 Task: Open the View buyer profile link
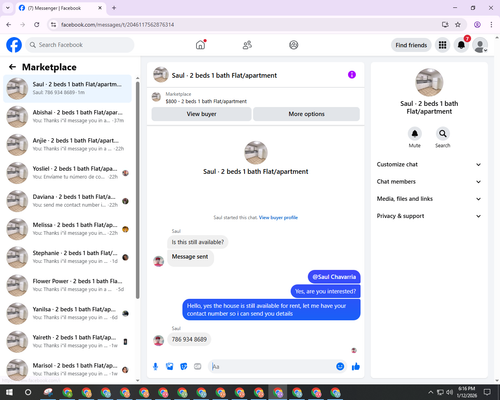tap(278, 217)
